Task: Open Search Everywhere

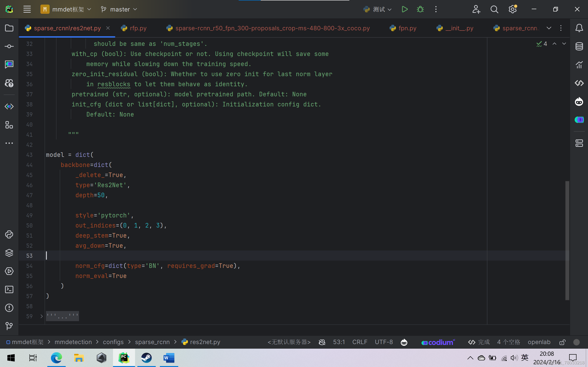Action: click(494, 9)
